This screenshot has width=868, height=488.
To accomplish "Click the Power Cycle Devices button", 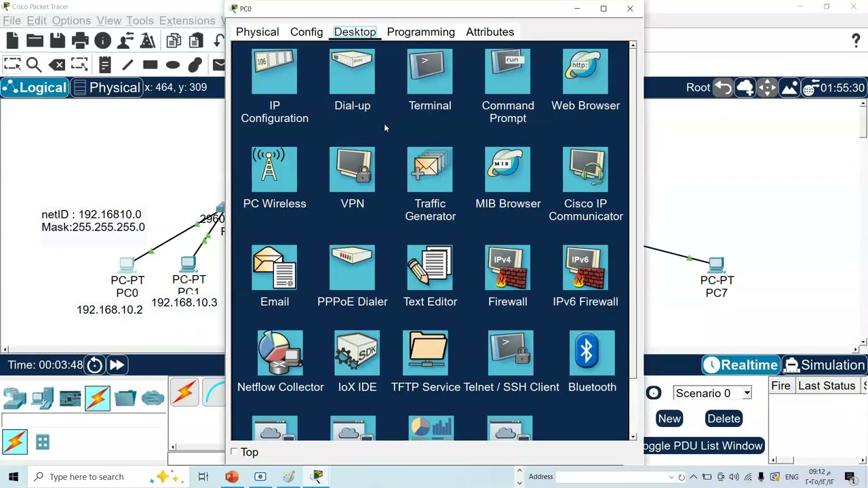I will click(95, 365).
